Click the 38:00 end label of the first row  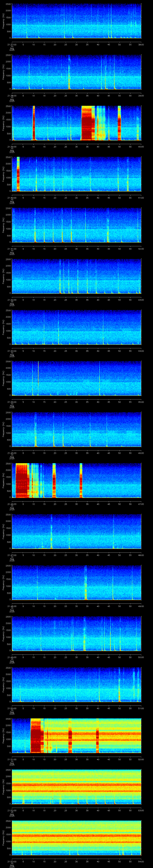pos(141,44)
